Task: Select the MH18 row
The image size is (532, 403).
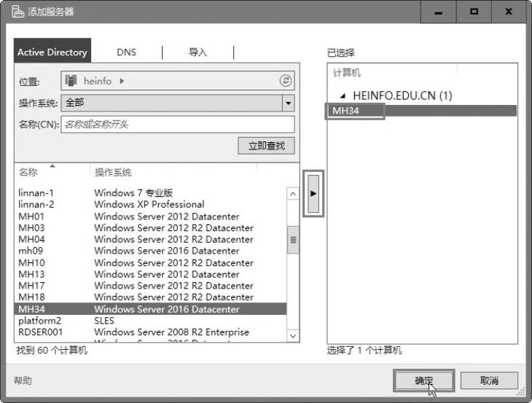Action: tap(150, 297)
